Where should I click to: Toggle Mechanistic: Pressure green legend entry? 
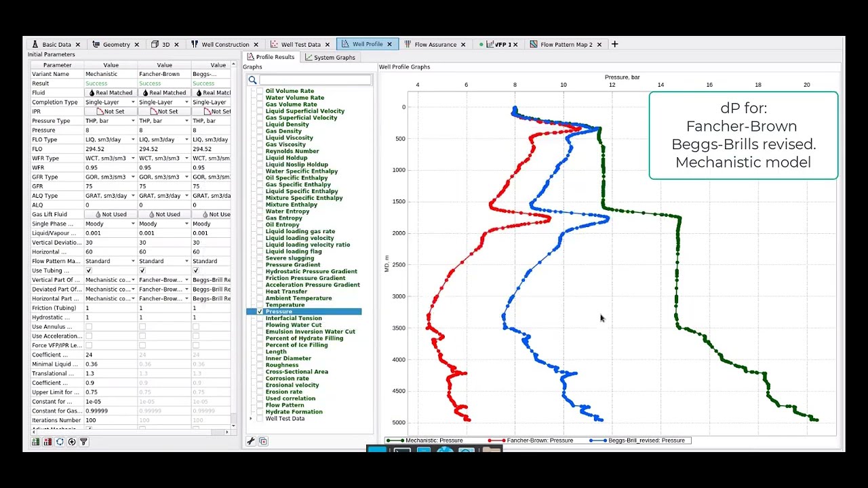pyautogui.click(x=425, y=441)
